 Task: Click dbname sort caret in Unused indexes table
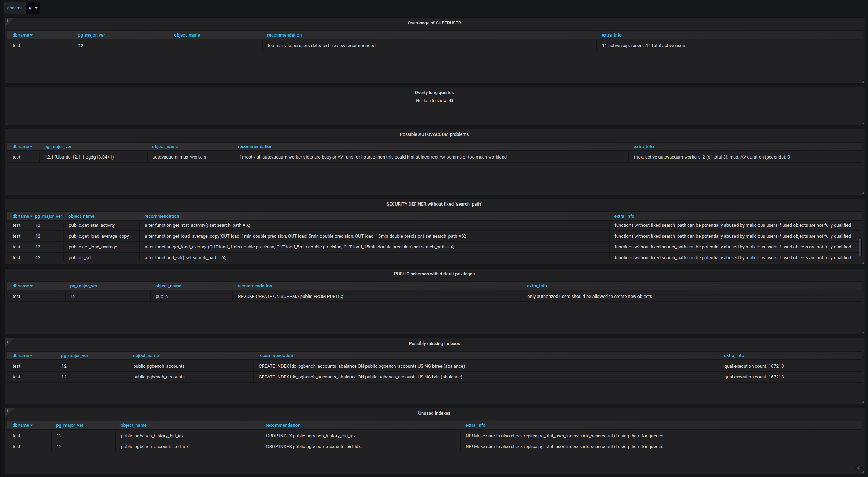pos(31,425)
